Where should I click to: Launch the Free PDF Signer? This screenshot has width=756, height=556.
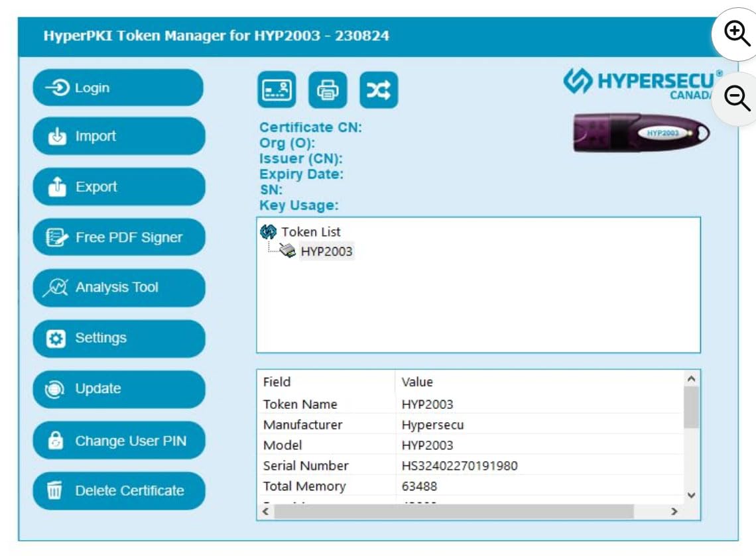(119, 237)
